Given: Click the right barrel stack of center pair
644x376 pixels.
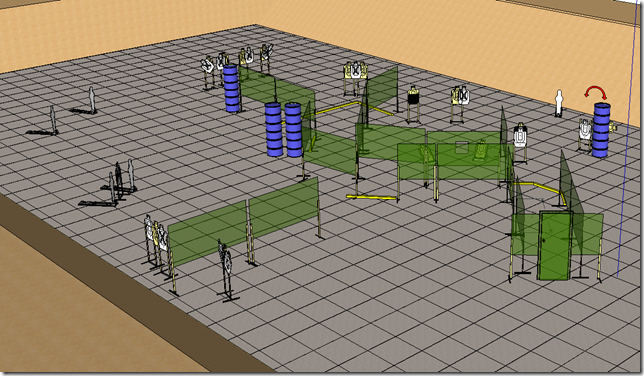Looking at the screenshot, I should (294, 130).
